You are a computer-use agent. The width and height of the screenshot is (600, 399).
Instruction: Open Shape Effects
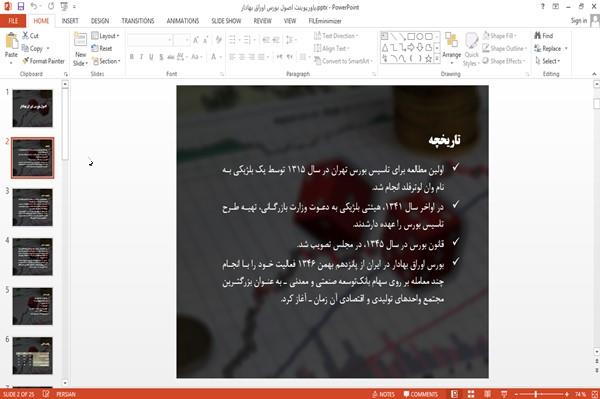[x=504, y=61]
